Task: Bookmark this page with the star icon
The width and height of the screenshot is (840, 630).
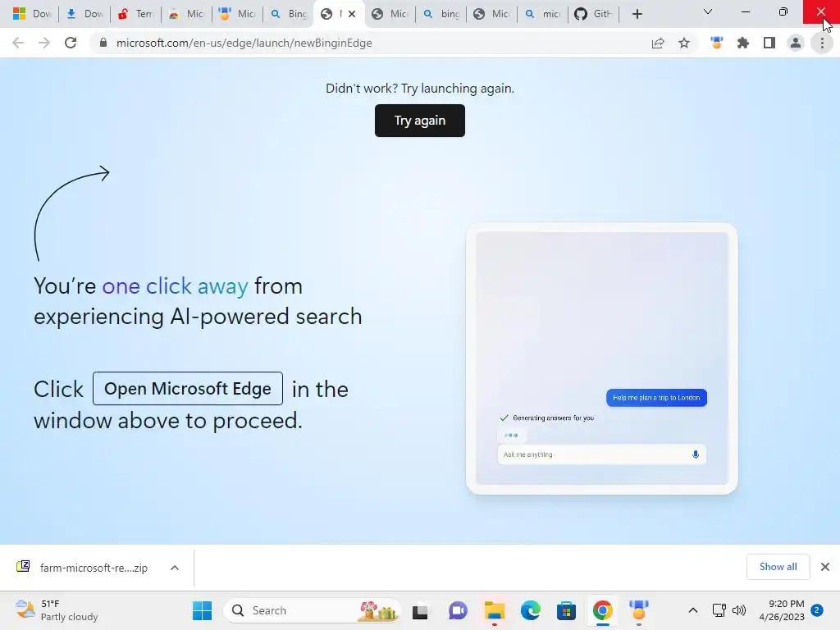Action: click(x=684, y=43)
